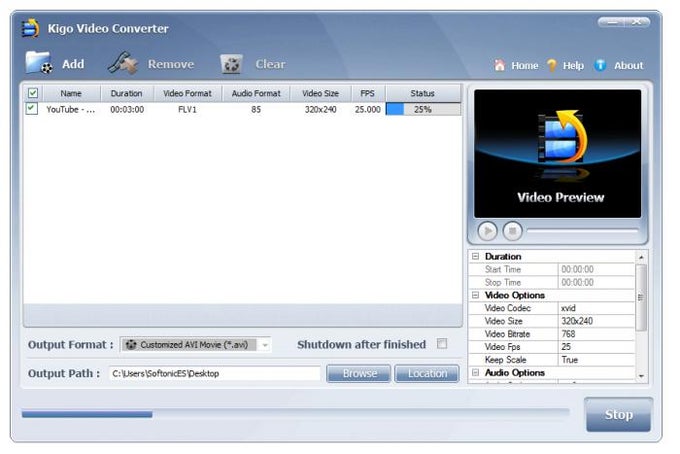The image size is (680, 454).
Task: Click the Browse button
Action: [x=359, y=373]
